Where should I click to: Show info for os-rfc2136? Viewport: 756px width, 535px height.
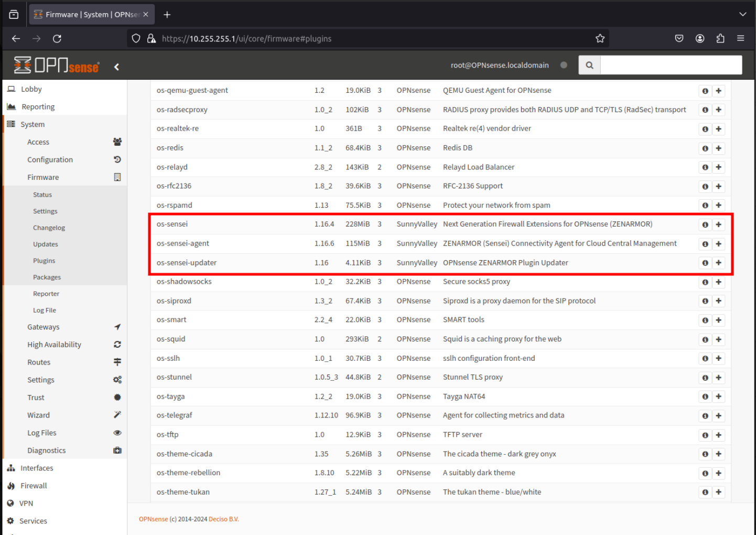click(x=705, y=186)
